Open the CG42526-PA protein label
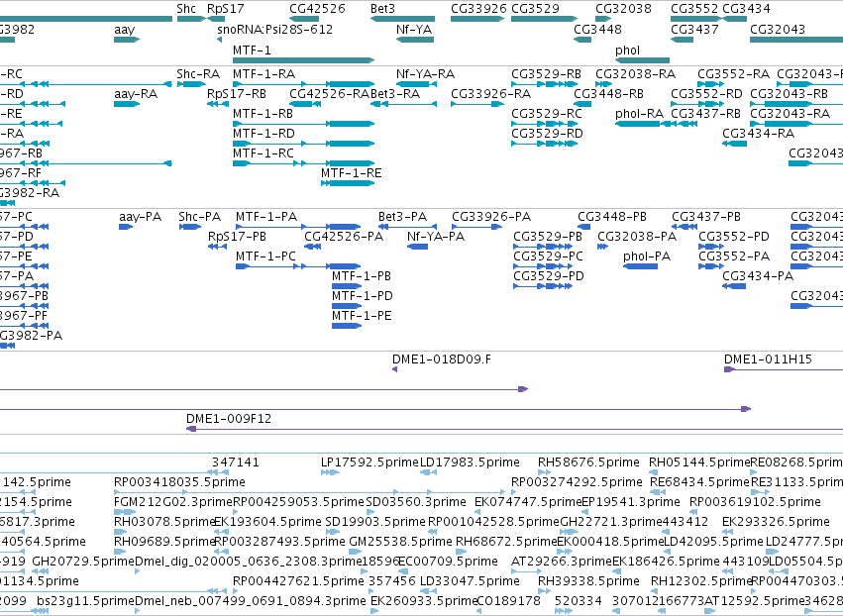Screen dimensions: 843x616 (344, 237)
